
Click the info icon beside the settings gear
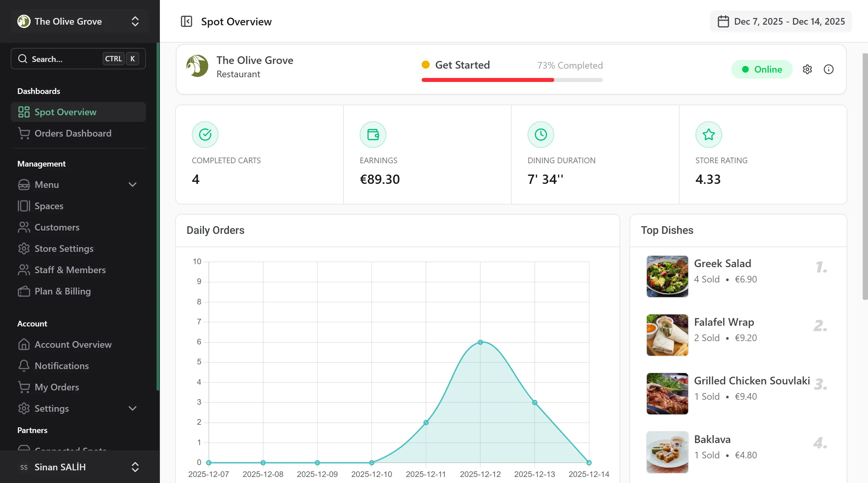pyautogui.click(x=828, y=69)
